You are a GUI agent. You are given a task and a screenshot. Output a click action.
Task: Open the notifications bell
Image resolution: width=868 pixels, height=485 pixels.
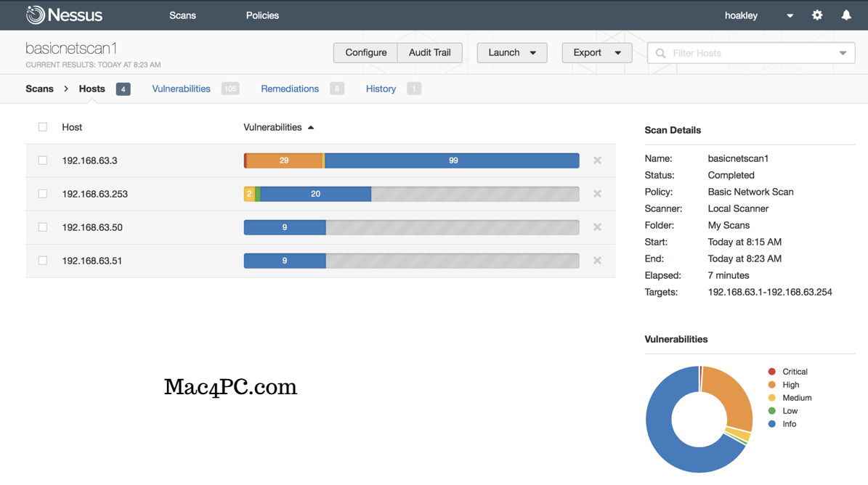846,15
